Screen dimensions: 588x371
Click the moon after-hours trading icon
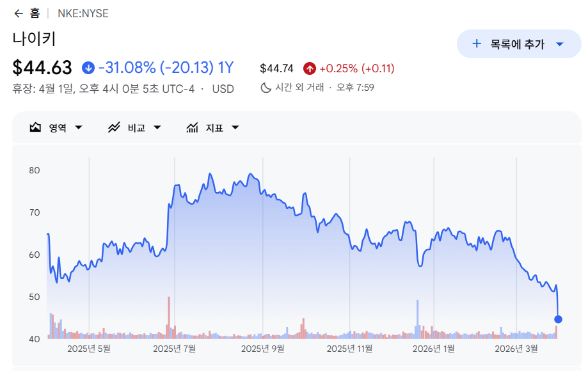pyautogui.click(x=266, y=88)
